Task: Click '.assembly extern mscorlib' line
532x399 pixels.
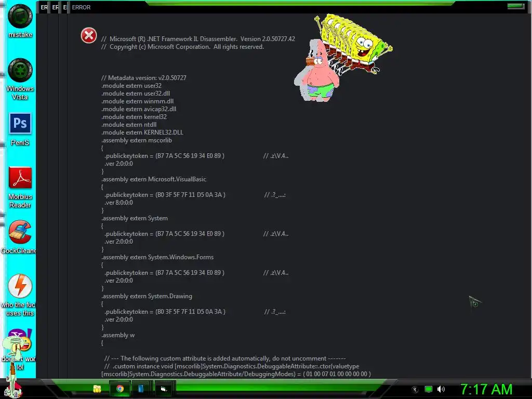Action: click(x=137, y=140)
